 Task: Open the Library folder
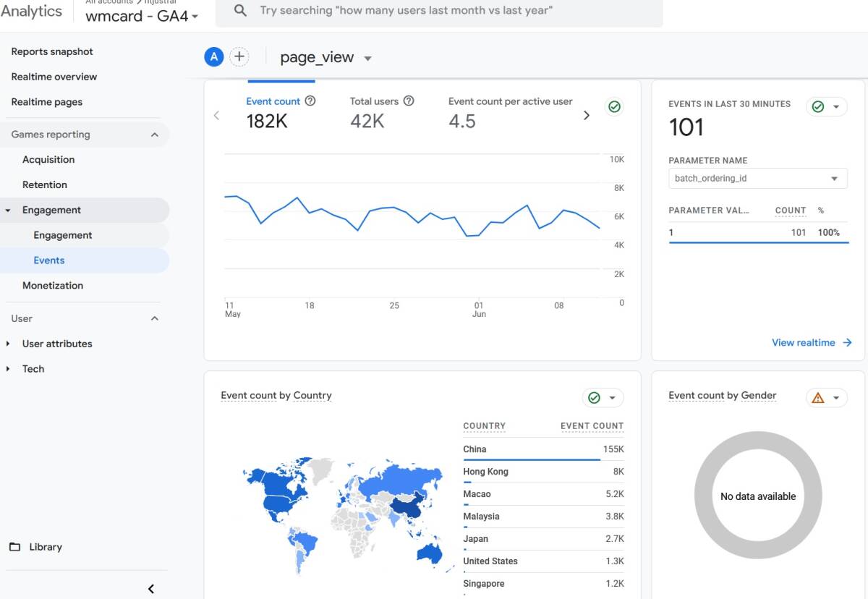[35, 547]
